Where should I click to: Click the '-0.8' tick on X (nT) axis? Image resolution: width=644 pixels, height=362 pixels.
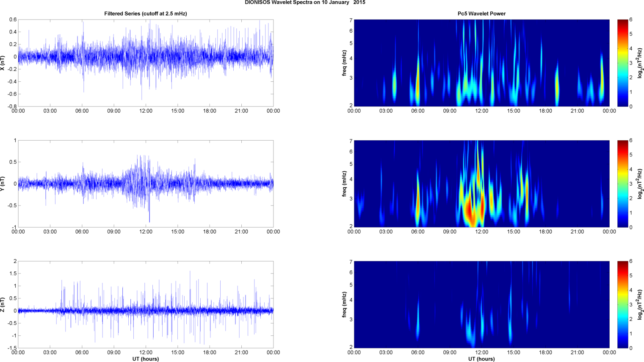click(11, 106)
